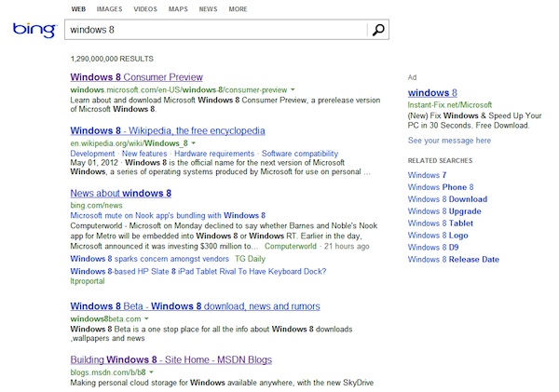This screenshot has height=392, width=559.
Task: Open Windows 8 Wikipedia result
Action: click(168, 130)
